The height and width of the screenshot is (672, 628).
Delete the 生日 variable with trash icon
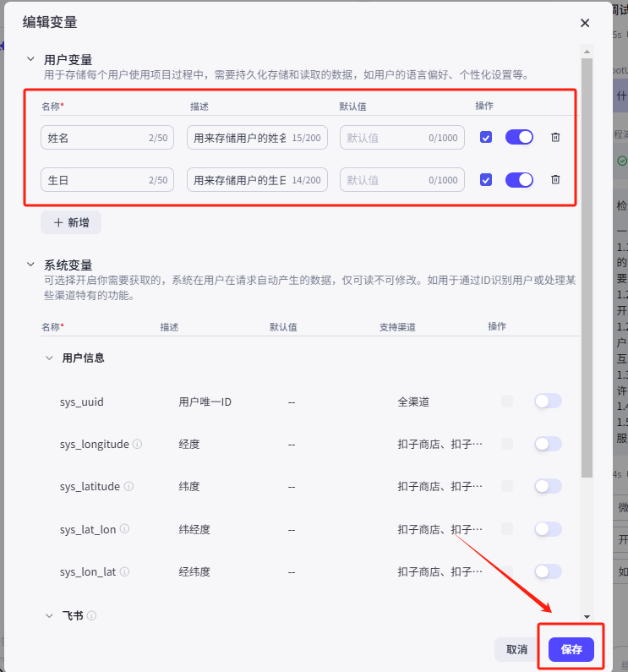tap(555, 179)
